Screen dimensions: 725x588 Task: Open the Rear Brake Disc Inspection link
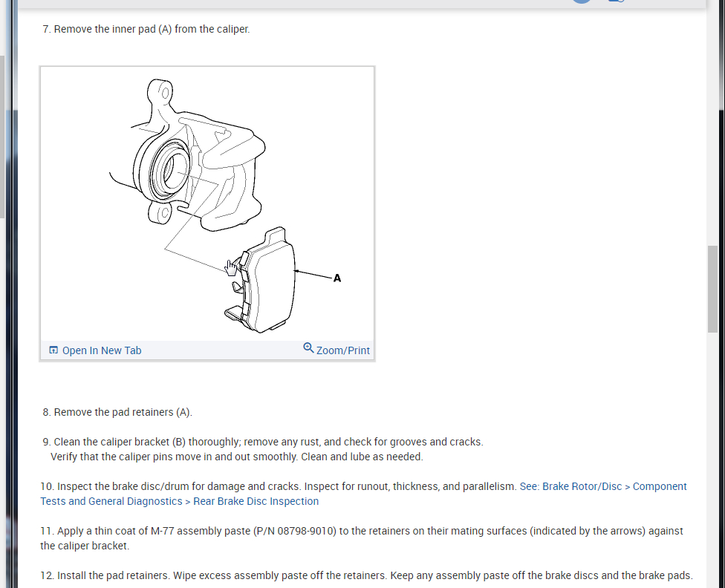click(x=364, y=494)
